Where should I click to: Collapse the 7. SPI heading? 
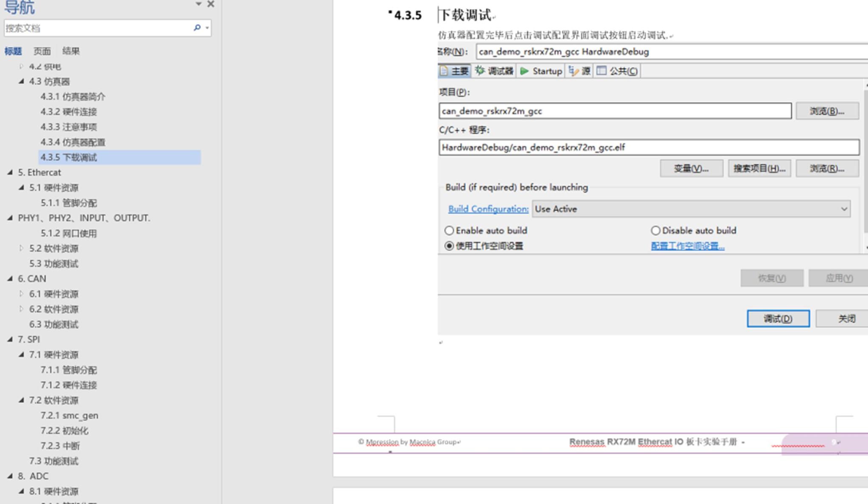(x=10, y=339)
